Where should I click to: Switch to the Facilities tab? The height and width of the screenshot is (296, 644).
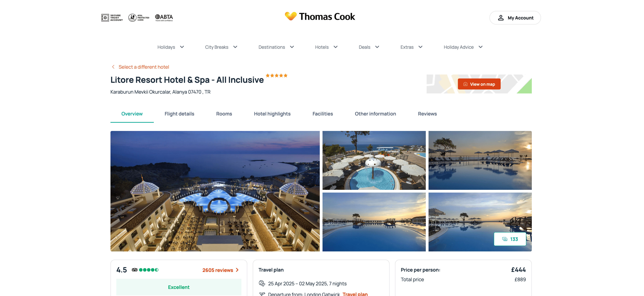coord(323,114)
